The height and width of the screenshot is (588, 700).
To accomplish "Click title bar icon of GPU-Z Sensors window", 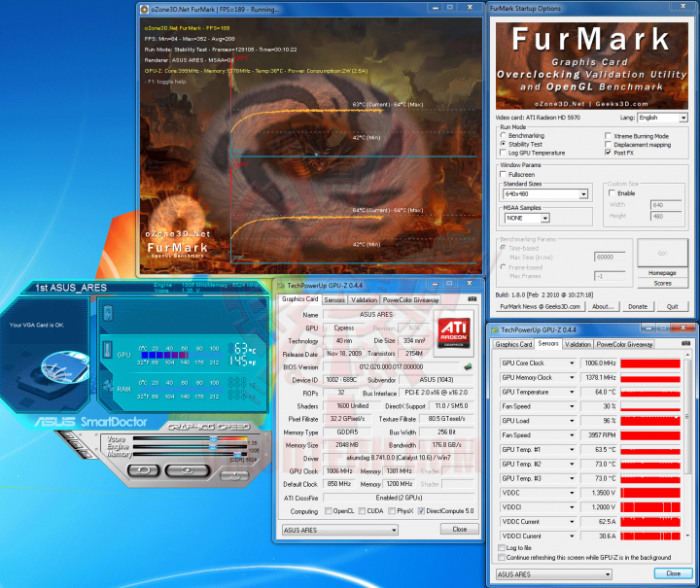I will click(495, 330).
